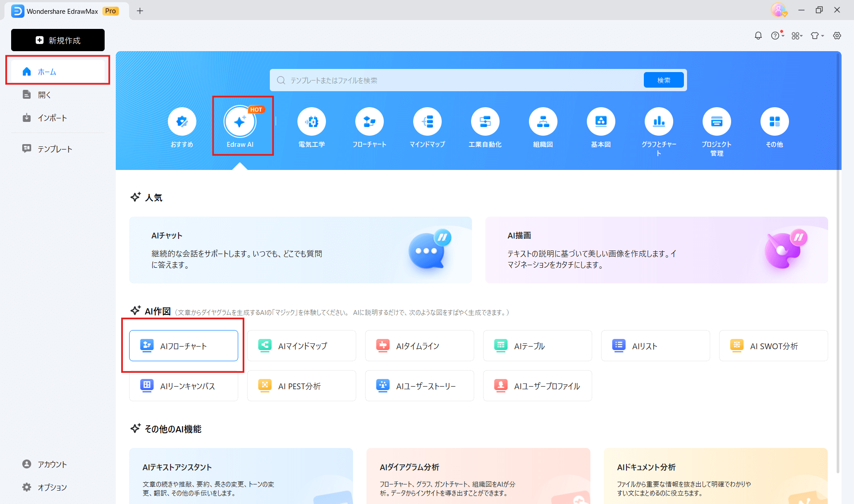The height and width of the screenshot is (504, 854).
Task: Open the AIドキュメント分析 card
Action: tap(716, 476)
